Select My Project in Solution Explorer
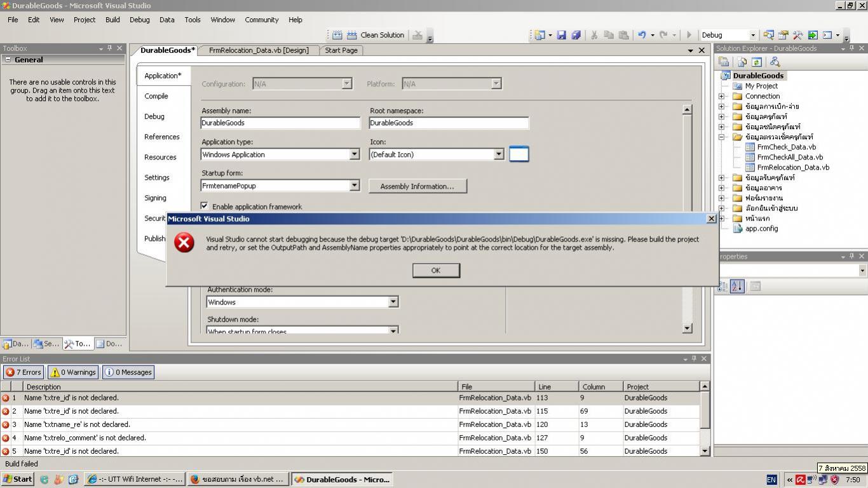 coord(761,86)
